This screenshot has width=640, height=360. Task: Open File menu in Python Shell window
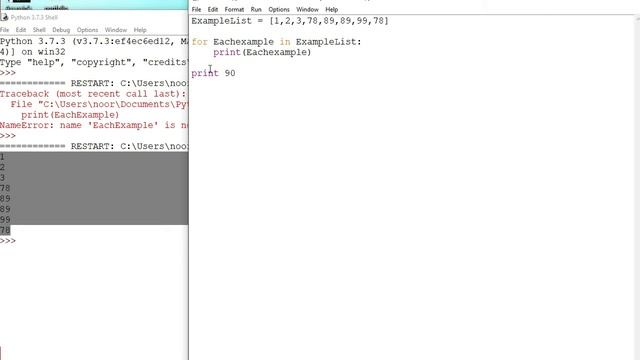pos(4,30)
